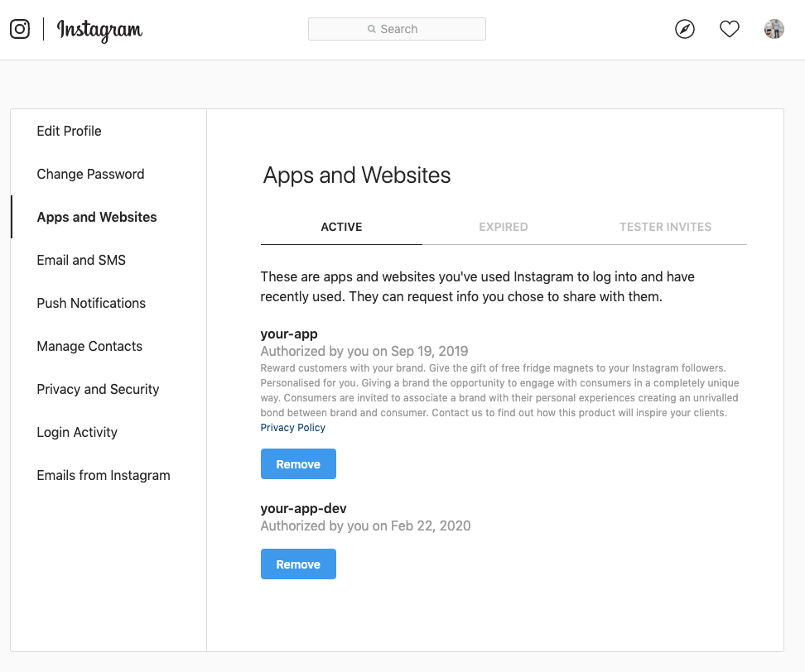Screen dimensions: 805x672
Task: Click the your-app description paragraph
Action: (499, 391)
